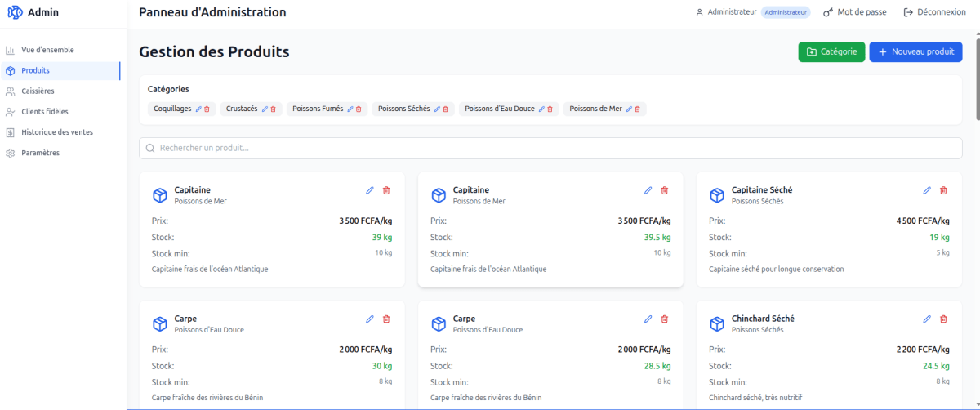Screen dimensions: 980x410
Task: Go to the Caissières section
Action: point(60,91)
